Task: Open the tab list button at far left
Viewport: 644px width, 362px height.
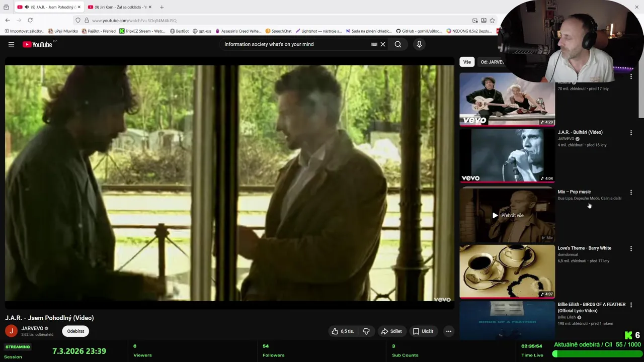Action: 6,7
